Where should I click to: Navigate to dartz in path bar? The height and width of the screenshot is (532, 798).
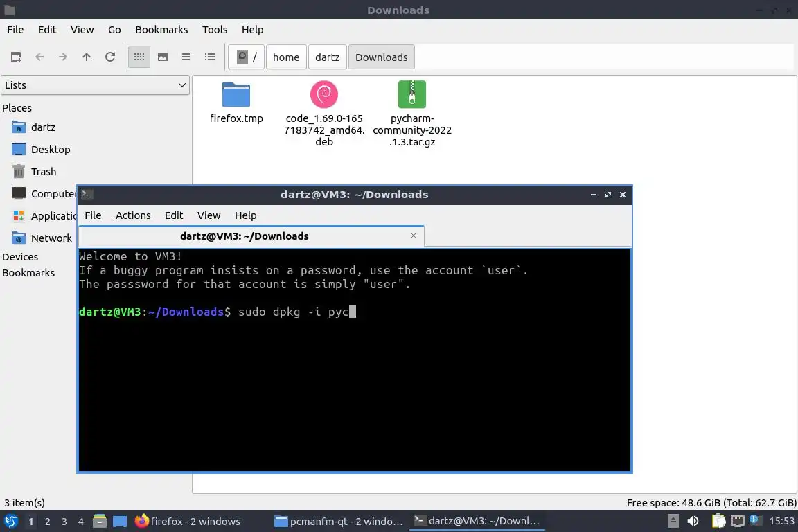tap(327, 57)
